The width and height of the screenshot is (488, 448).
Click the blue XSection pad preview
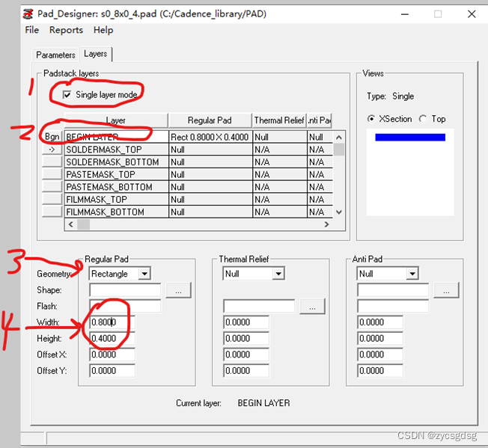point(409,138)
